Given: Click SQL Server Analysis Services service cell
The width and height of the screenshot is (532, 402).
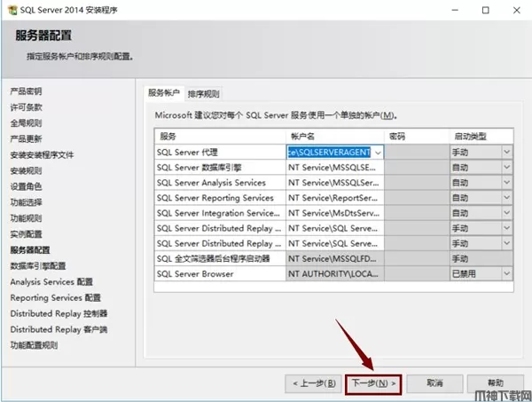Looking at the screenshot, I should 220,183.
